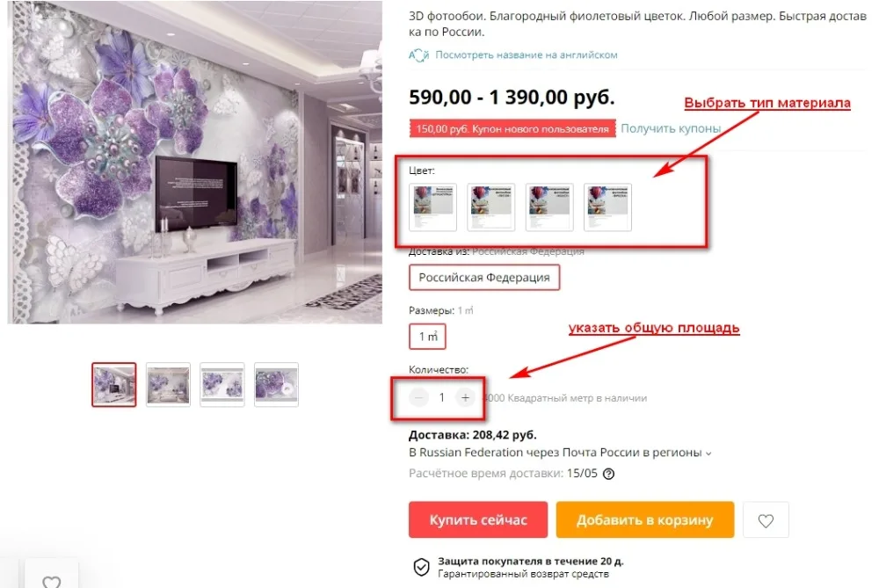Open the Получить купоны link
The image size is (879, 588).
tap(671, 128)
